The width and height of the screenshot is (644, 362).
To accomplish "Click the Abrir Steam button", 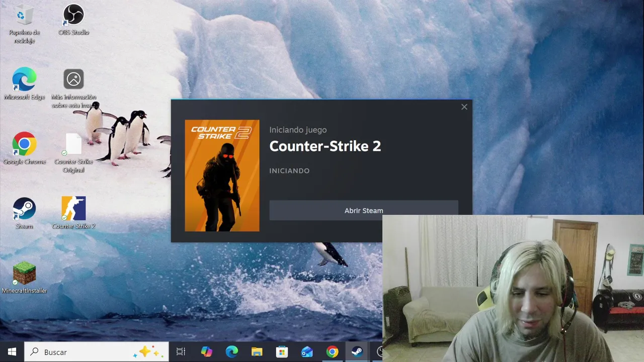I will 364,210.
